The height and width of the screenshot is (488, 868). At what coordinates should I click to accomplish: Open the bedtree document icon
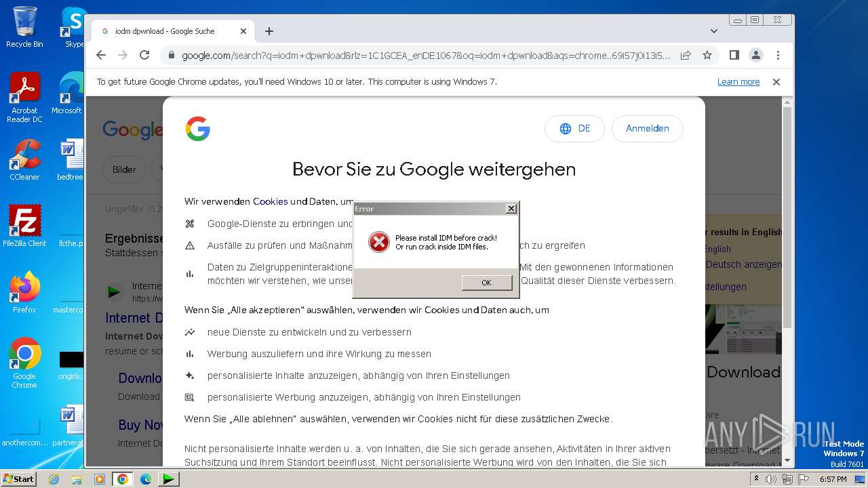[71, 160]
